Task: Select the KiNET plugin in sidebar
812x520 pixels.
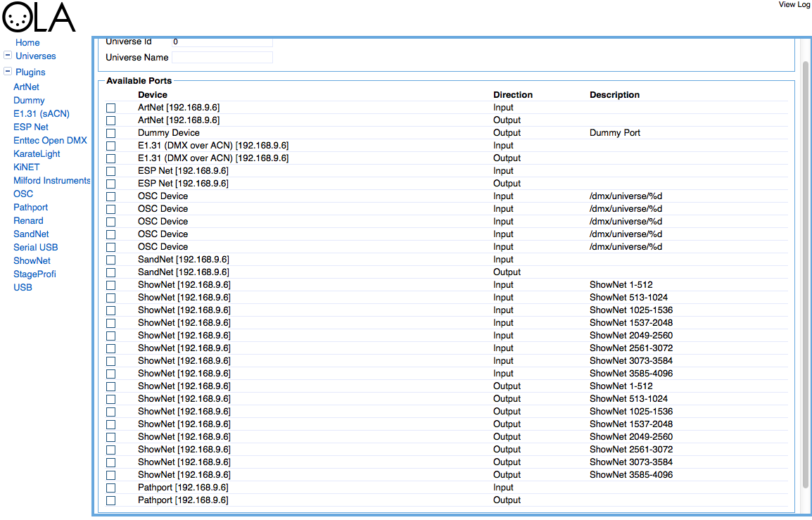Action: [27, 167]
